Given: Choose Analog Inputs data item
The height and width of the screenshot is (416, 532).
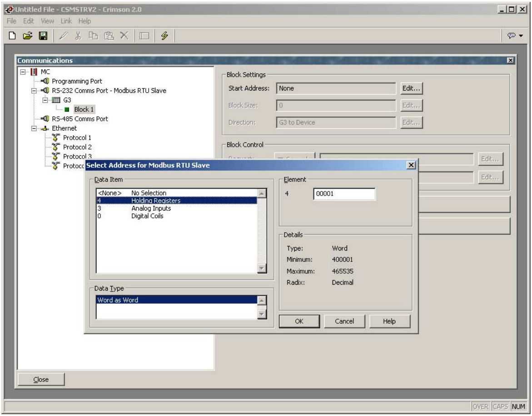Looking at the screenshot, I should (x=177, y=208).
